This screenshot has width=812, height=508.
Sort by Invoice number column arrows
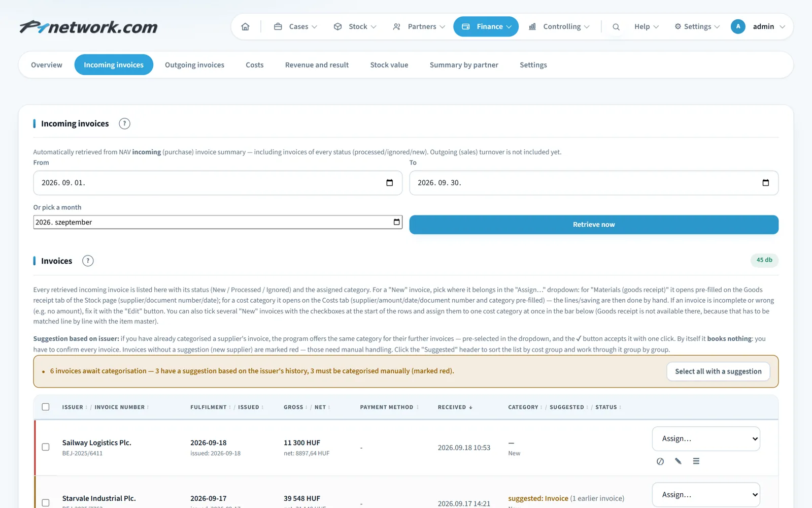[148, 407]
